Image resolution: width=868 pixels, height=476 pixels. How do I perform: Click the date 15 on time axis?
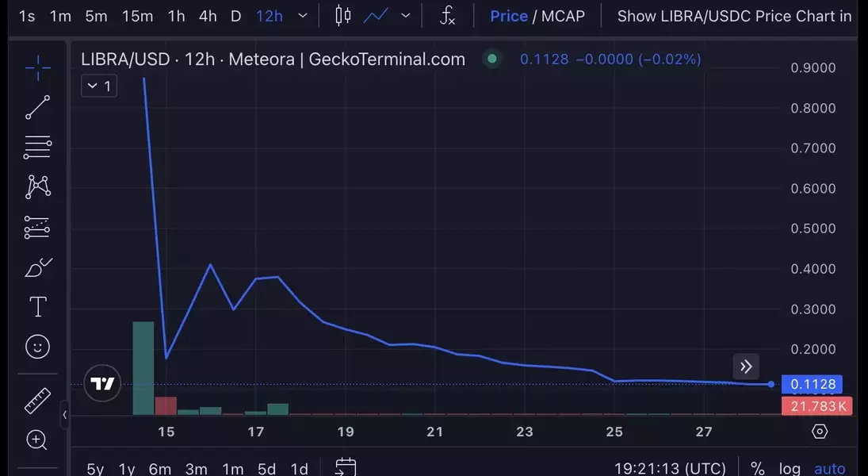166,432
